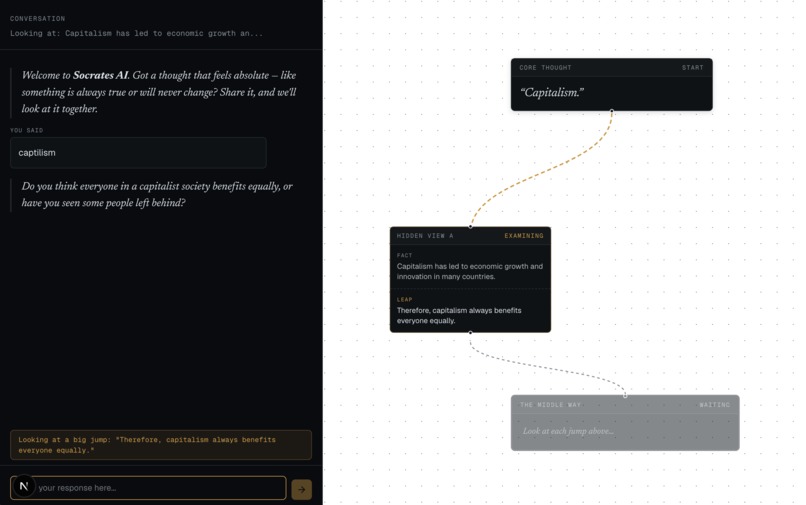The image size is (806, 505).
Task: Click the question 'Do you think everyone' message
Action: coord(157,194)
